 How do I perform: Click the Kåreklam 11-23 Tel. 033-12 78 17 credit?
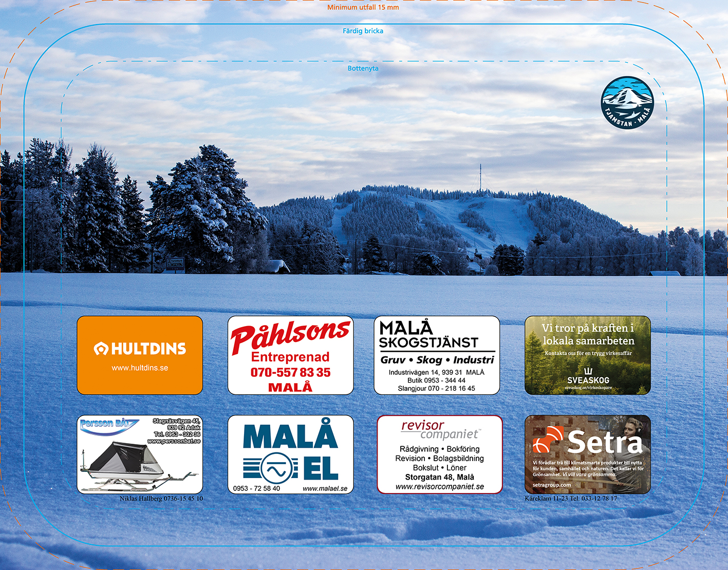(x=571, y=499)
